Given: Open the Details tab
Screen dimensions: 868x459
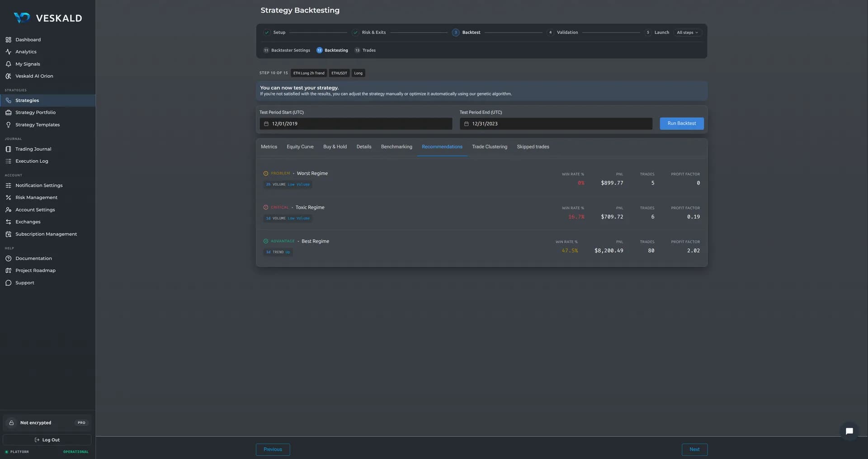Looking at the screenshot, I should pos(364,147).
